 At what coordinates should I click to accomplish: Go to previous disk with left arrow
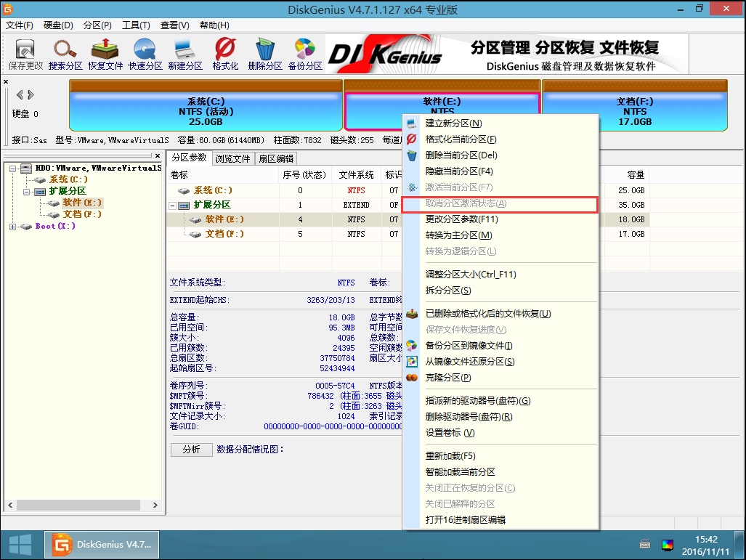20,94
